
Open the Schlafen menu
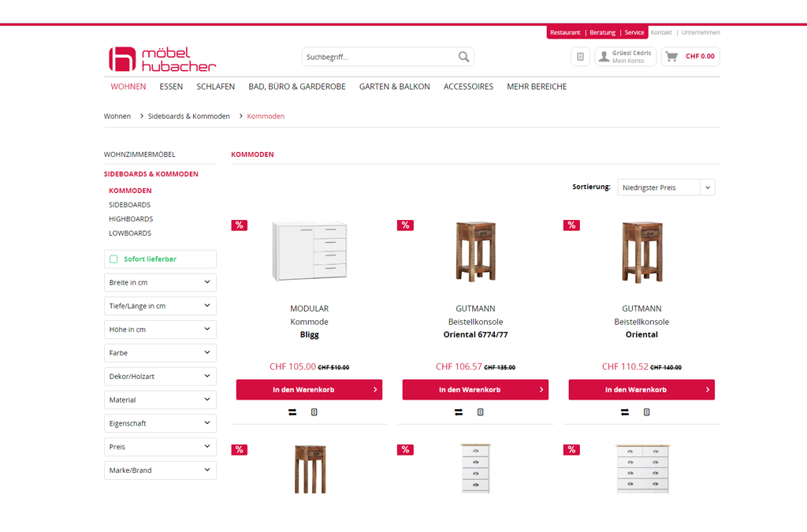[215, 87]
